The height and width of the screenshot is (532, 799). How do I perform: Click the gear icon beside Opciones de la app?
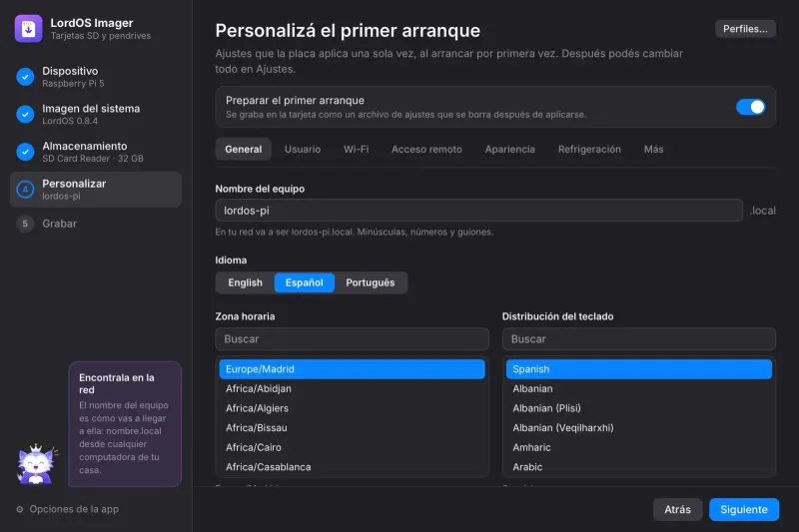pyautogui.click(x=20, y=509)
